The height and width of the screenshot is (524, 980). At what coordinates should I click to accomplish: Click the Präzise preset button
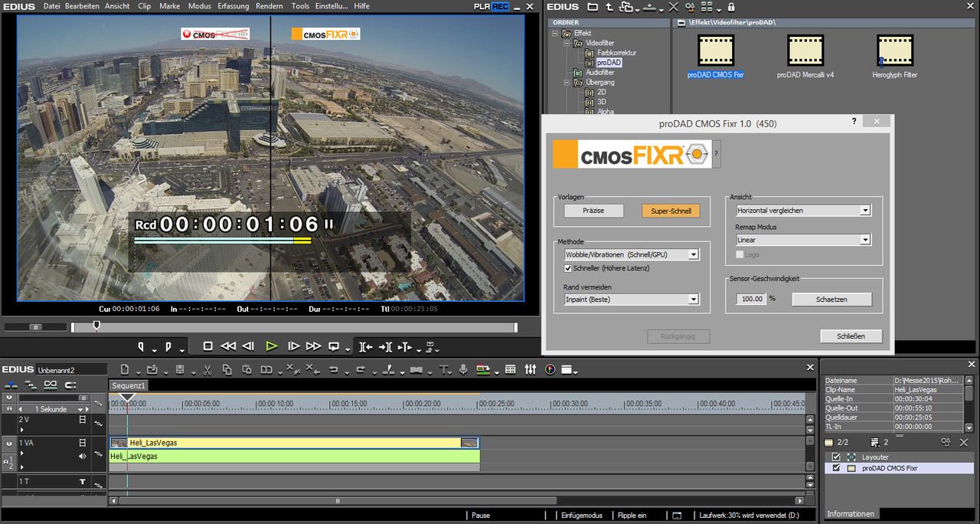point(593,211)
